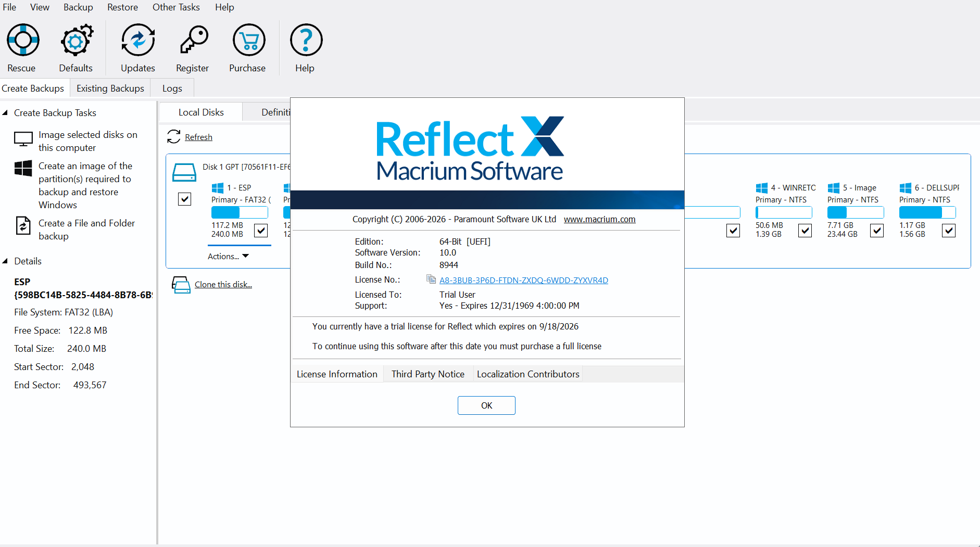Toggle the whole Disk 1 checkbox

tap(184, 199)
